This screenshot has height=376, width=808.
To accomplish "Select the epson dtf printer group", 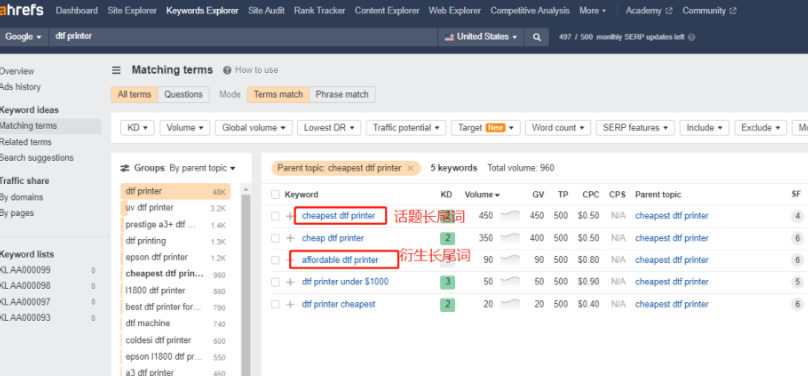I will click(x=175, y=257).
